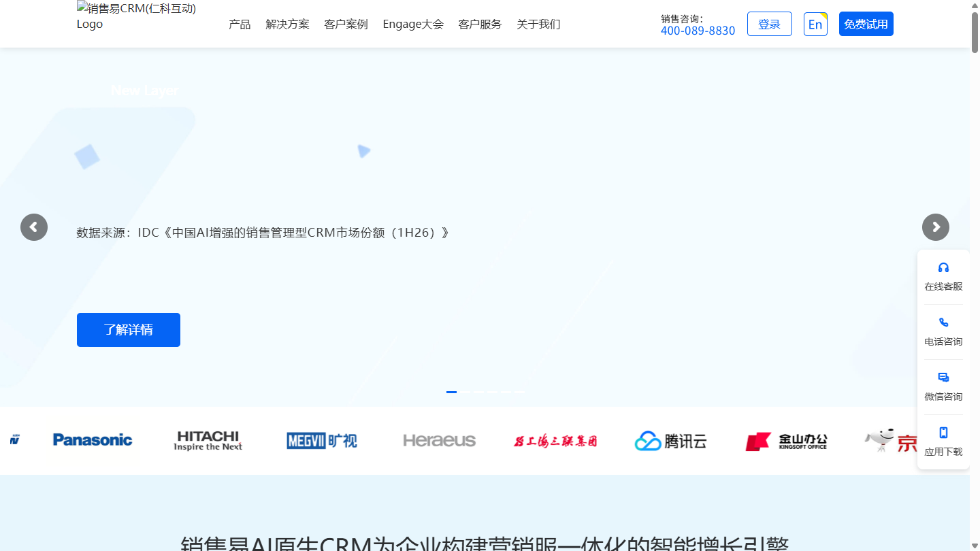Open the 产品 navigation menu
The height and width of the screenshot is (551, 980).
[x=240, y=24]
